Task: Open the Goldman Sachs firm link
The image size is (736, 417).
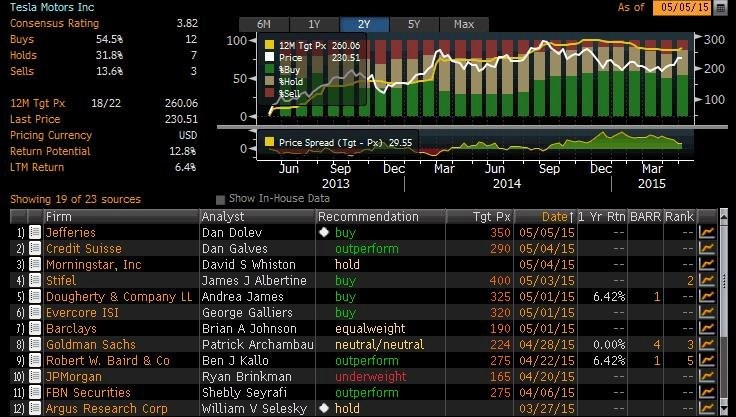Action: 91,344
